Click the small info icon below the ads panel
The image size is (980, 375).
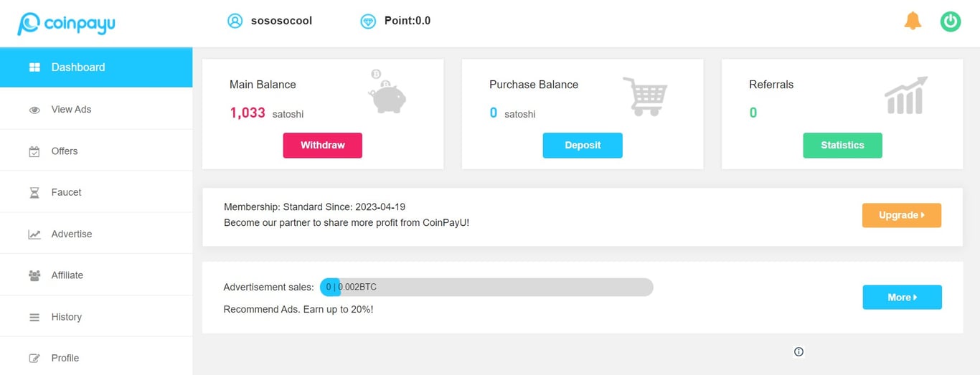click(x=798, y=351)
